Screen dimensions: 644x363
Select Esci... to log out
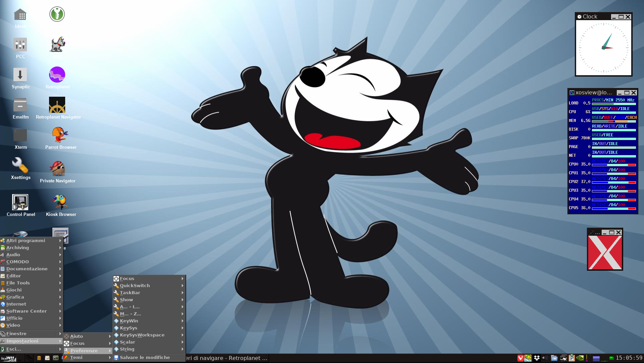pyautogui.click(x=32, y=349)
